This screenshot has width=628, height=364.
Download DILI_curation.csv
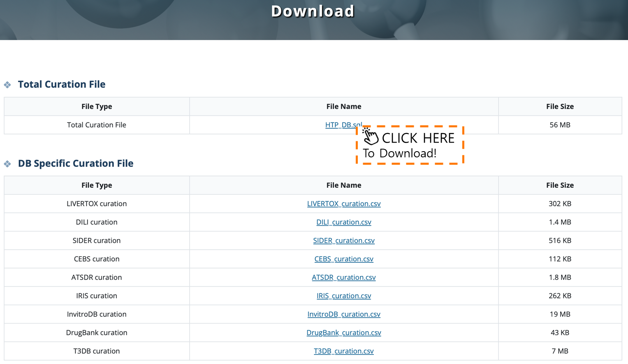(344, 222)
